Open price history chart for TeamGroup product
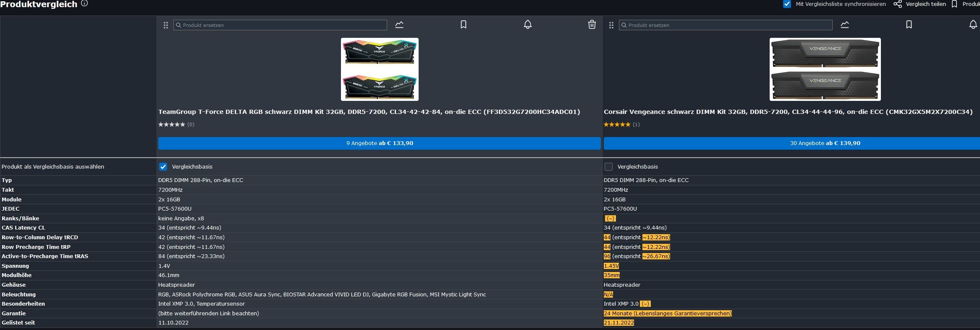The image size is (980, 330). click(x=399, y=25)
